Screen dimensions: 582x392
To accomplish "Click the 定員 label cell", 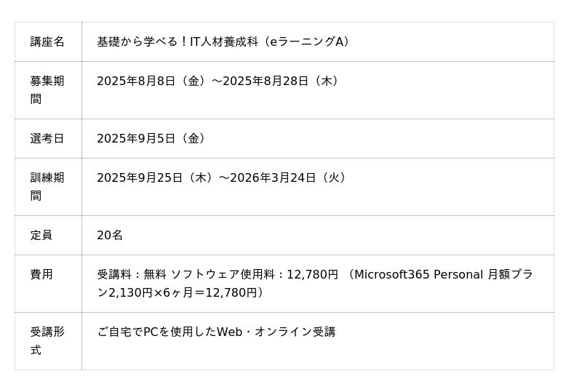I will point(48,236).
